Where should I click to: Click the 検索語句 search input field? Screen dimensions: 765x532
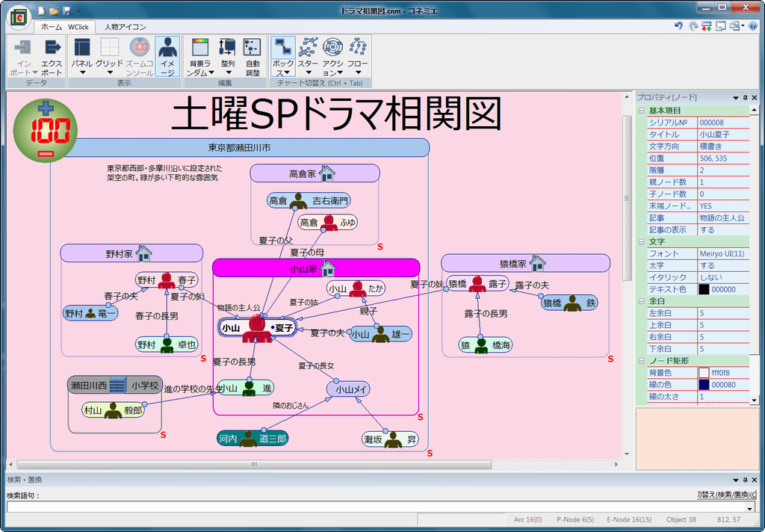(x=374, y=507)
